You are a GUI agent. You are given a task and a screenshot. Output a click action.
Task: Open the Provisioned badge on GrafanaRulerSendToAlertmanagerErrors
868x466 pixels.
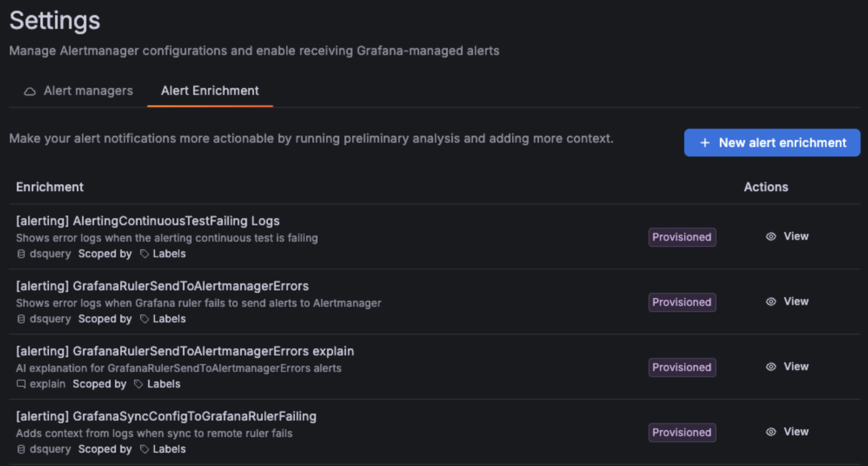pyautogui.click(x=682, y=302)
